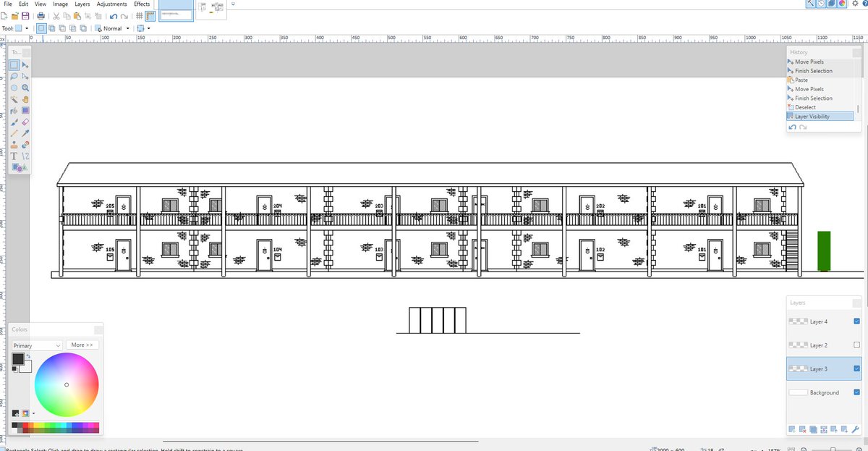868x451 pixels.
Task: Toggle the rulers button
Action: pos(150,16)
